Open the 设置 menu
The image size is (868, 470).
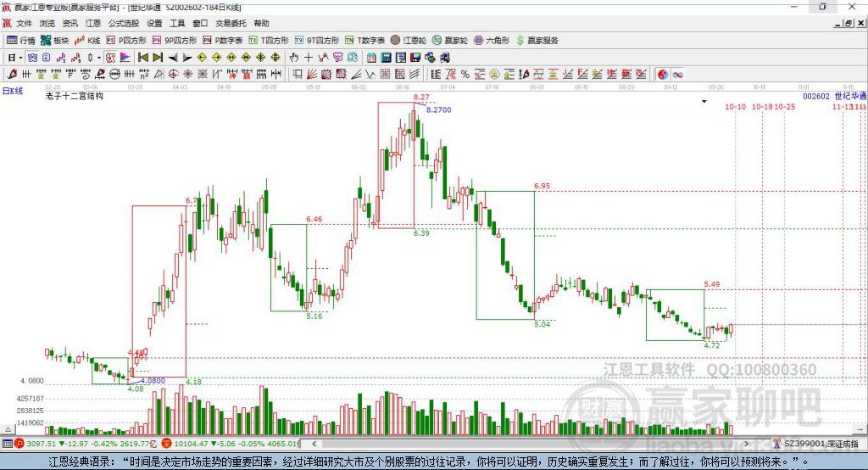pyautogui.click(x=154, y=23)
